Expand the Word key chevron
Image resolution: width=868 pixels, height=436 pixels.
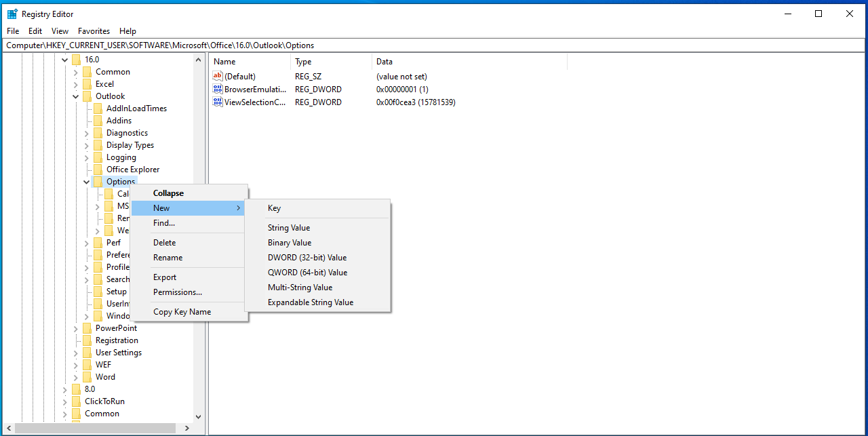[x=75, y=377]
